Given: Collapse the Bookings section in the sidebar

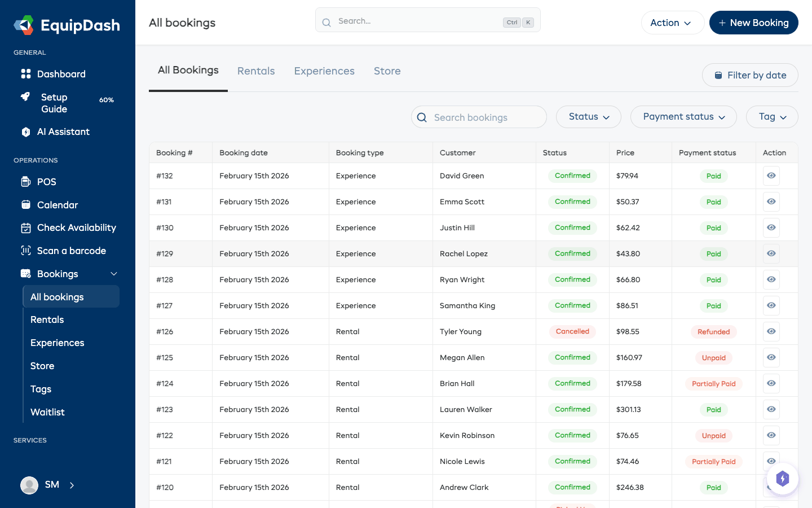Looking at the screenshot, I should tap(113, 274).
